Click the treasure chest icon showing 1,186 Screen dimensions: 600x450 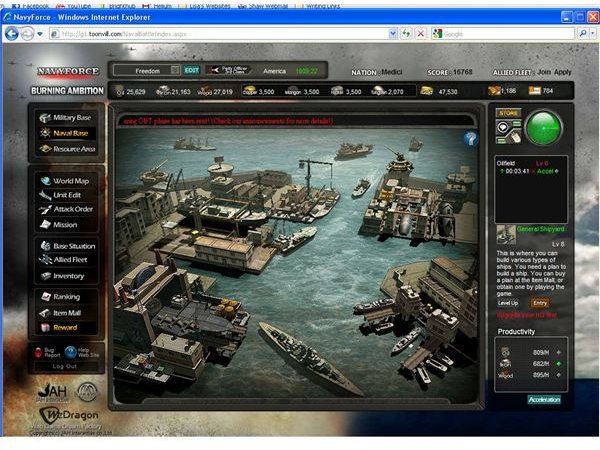(494, 91)
